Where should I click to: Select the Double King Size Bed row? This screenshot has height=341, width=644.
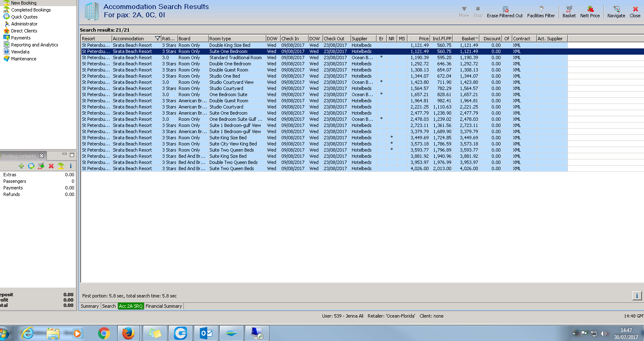(x=324, y=45)
